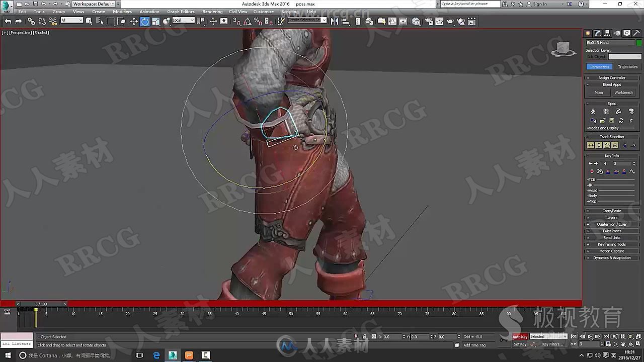
Task: Open the Curve Editor from toolbar
Action: (x=392, y=21)
